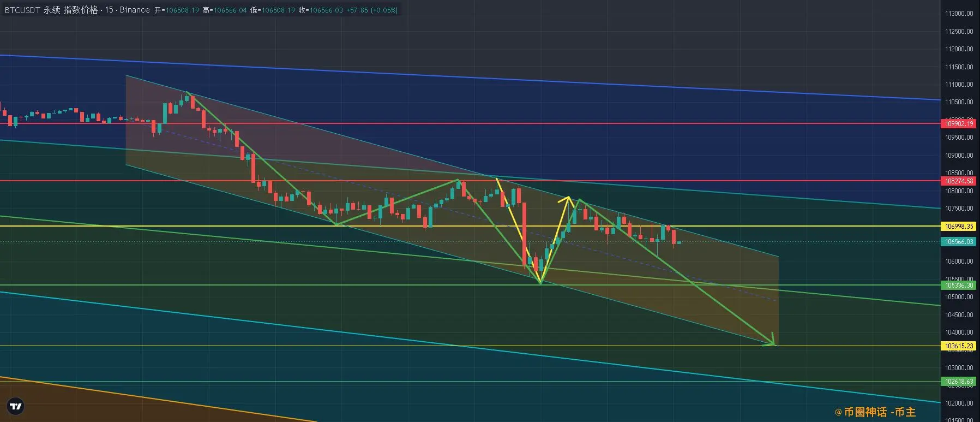Click the current price label 106566.03
The image size is (980, 422).
959,241
